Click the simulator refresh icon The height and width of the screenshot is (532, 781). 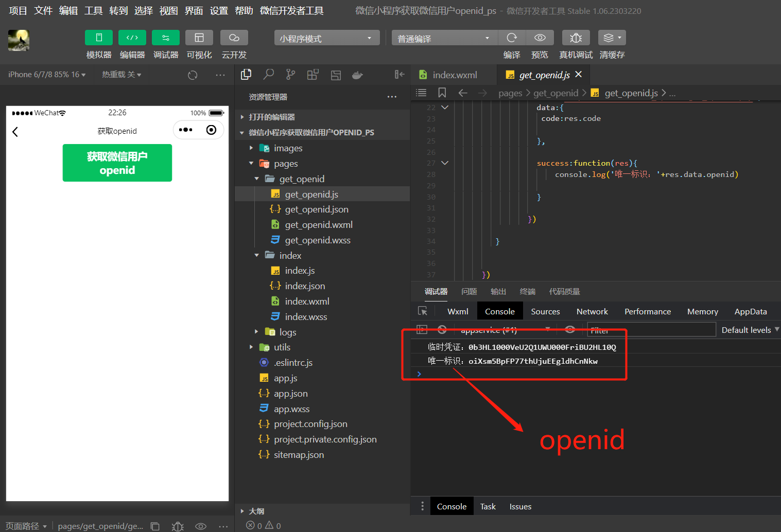click(193, 75)
